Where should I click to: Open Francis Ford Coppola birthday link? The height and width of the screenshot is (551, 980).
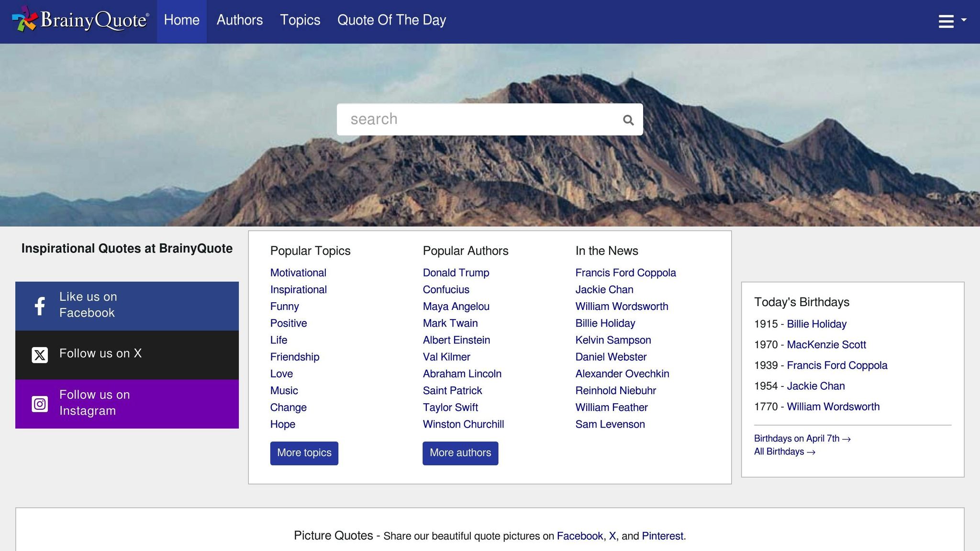pos(837,365)
